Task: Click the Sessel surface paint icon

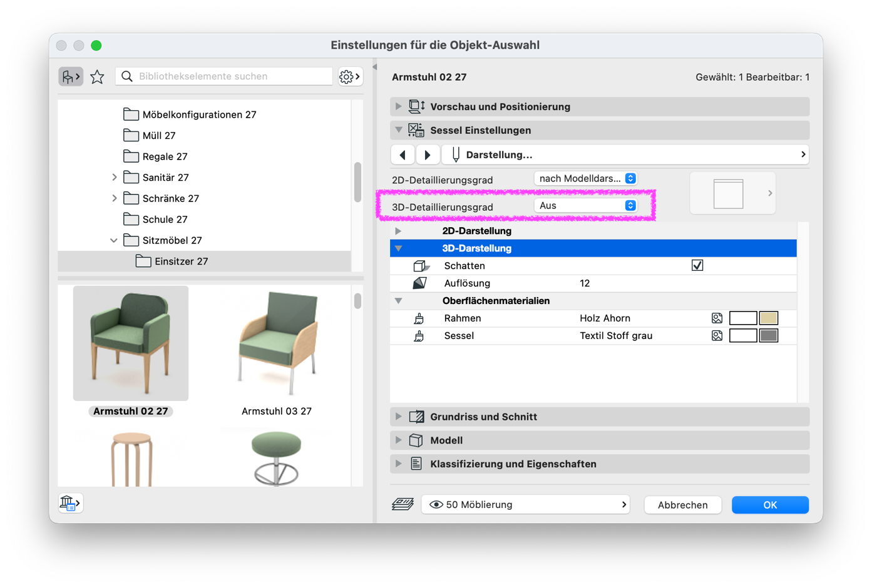Action: click(419, 336)
